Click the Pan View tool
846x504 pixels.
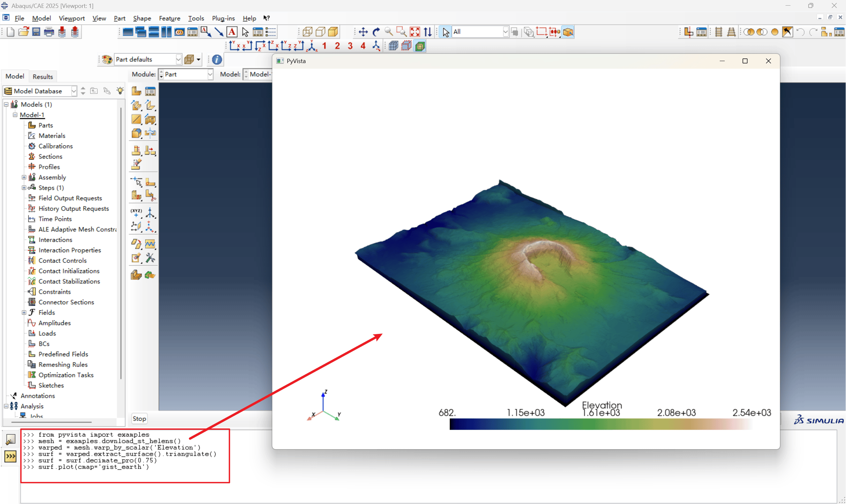coord(363,32)
